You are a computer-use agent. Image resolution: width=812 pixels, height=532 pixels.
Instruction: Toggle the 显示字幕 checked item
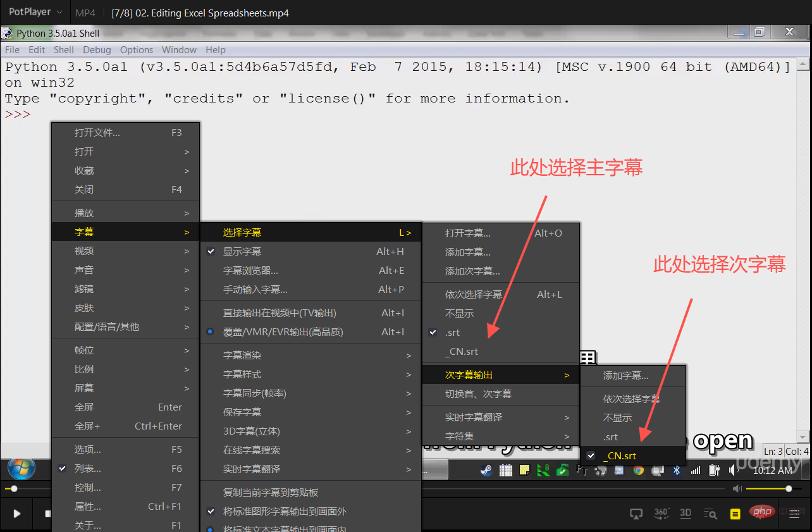point(311,251)
